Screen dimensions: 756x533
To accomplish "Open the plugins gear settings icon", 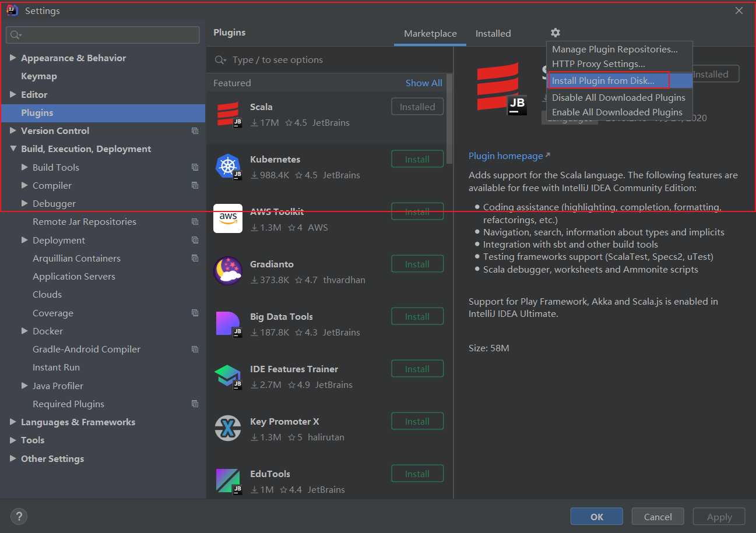I will [x=555, y=33].
